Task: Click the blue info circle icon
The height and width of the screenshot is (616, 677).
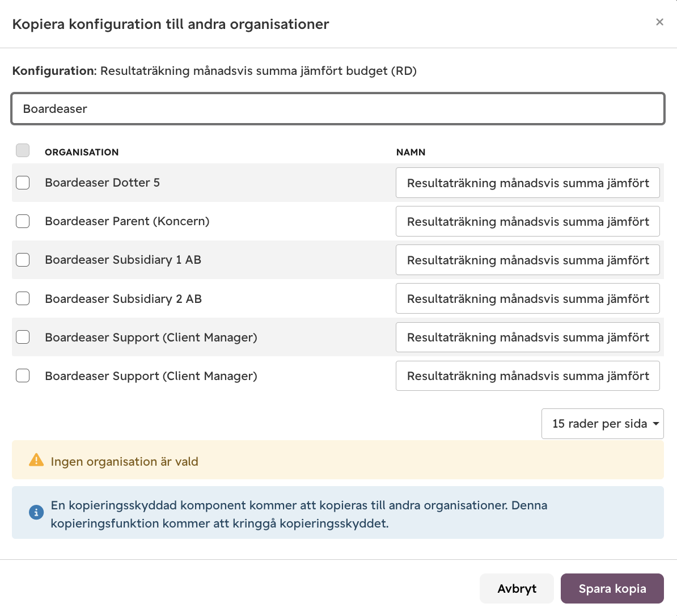Action: (x=36, y=512)
